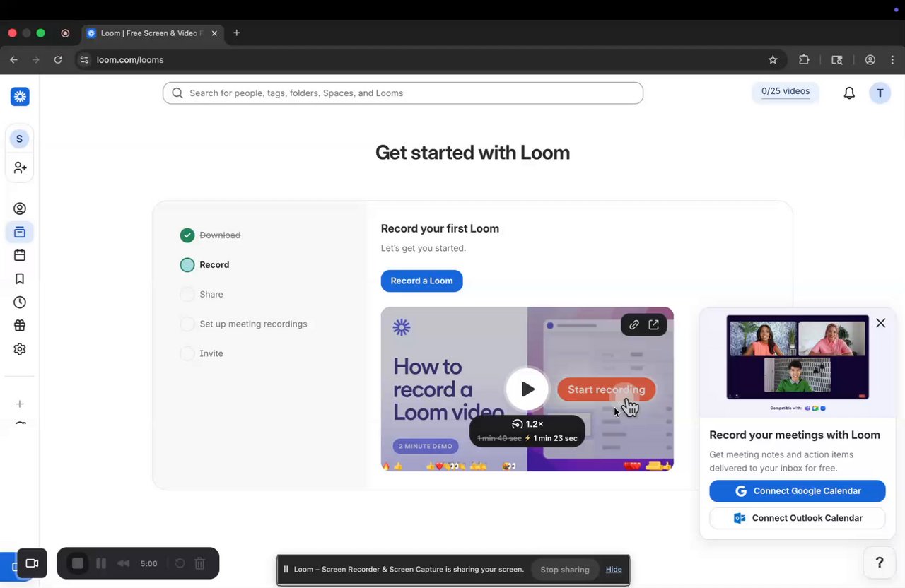905x588 pixels.
Task: Click Stop sharing in the sharing bar
Action: [565, 570]
